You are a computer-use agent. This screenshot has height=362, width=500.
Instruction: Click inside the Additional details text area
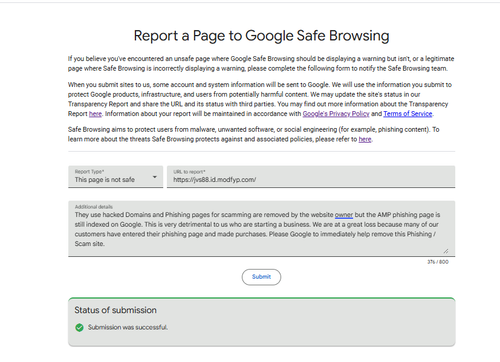click(261, 229)
